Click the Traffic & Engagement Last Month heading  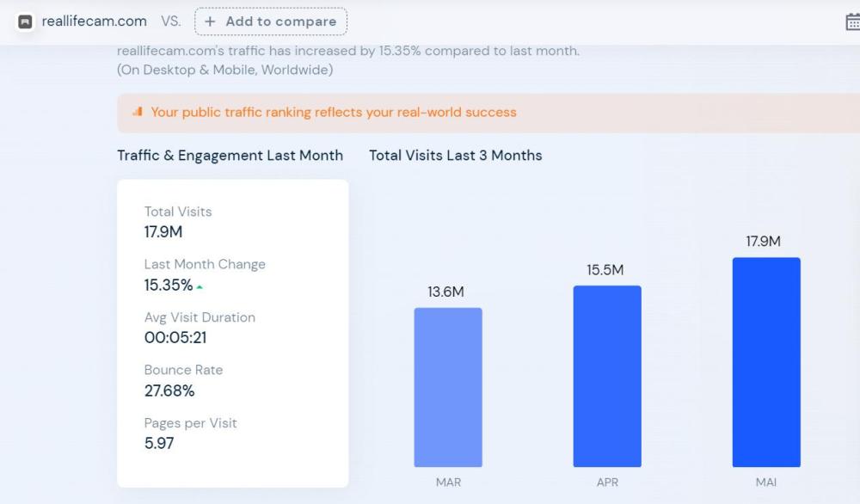coord(230,156)
